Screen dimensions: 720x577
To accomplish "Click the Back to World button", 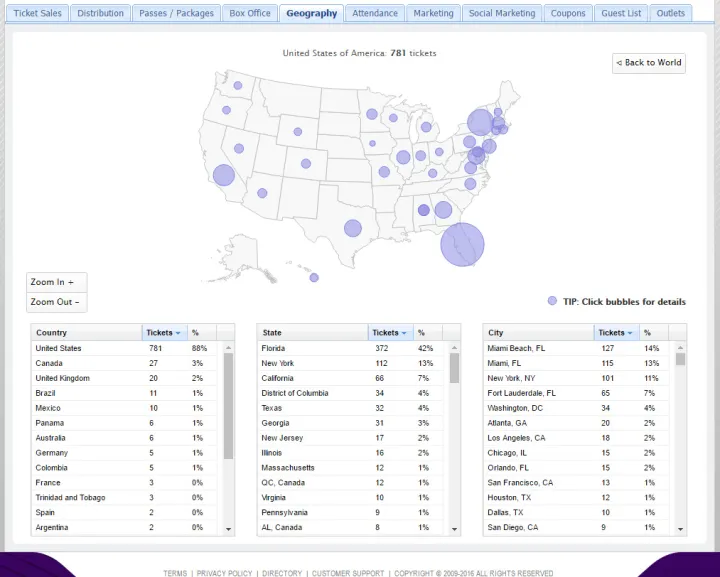I will pyautogui.click(x=648, y=63).
